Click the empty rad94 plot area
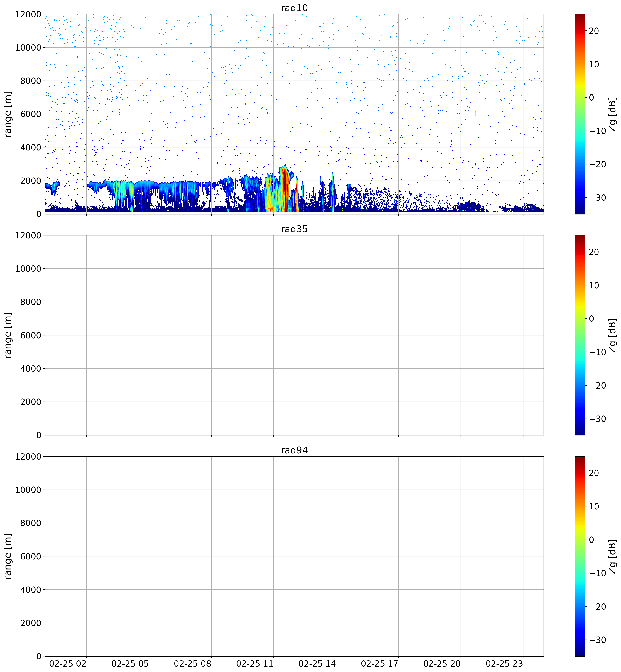The width and height of the screenshot is (621, 672). click(x=294, y=556)
